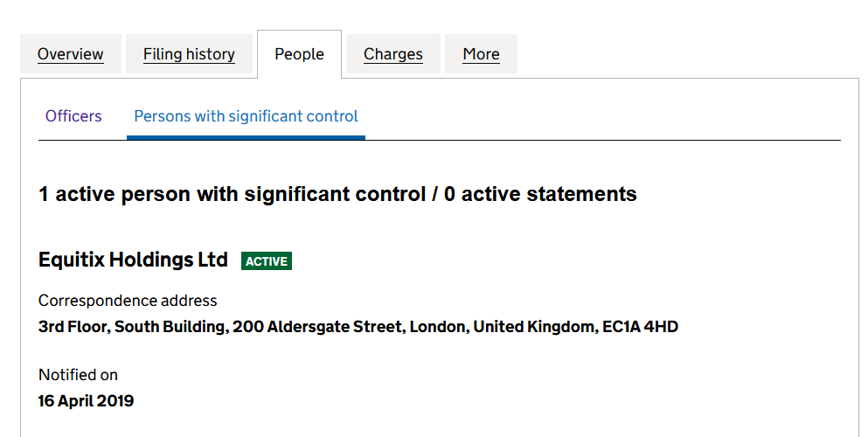Click the 16 April 2019 date
The image size is (868, 437).
point(86,401)
